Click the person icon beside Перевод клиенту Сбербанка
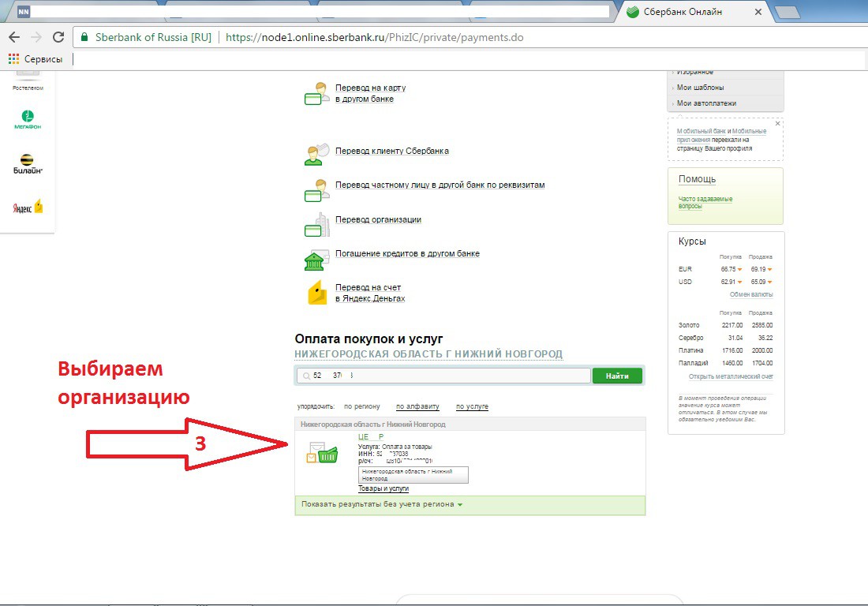Image resolution: width=868 pixels, height=606 pixels. point(316,154)
